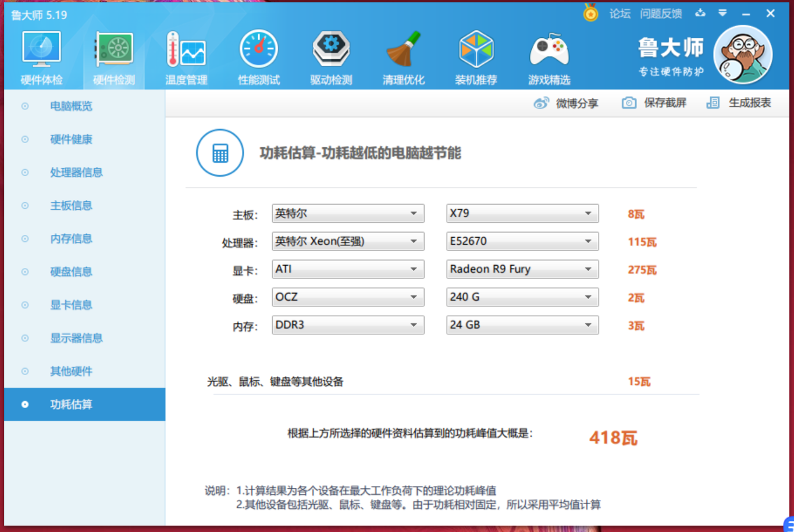
Task: Open the title bar dropdown menu arrow
Action: point(722,13)
